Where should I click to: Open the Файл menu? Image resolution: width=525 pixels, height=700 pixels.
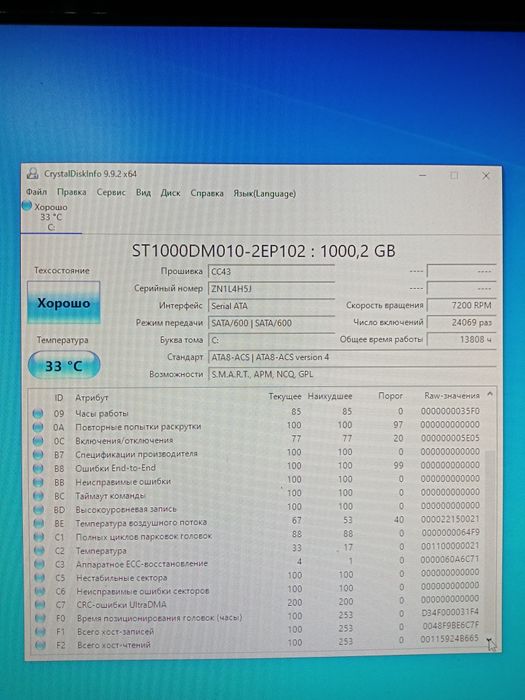(x=36, y=192)
